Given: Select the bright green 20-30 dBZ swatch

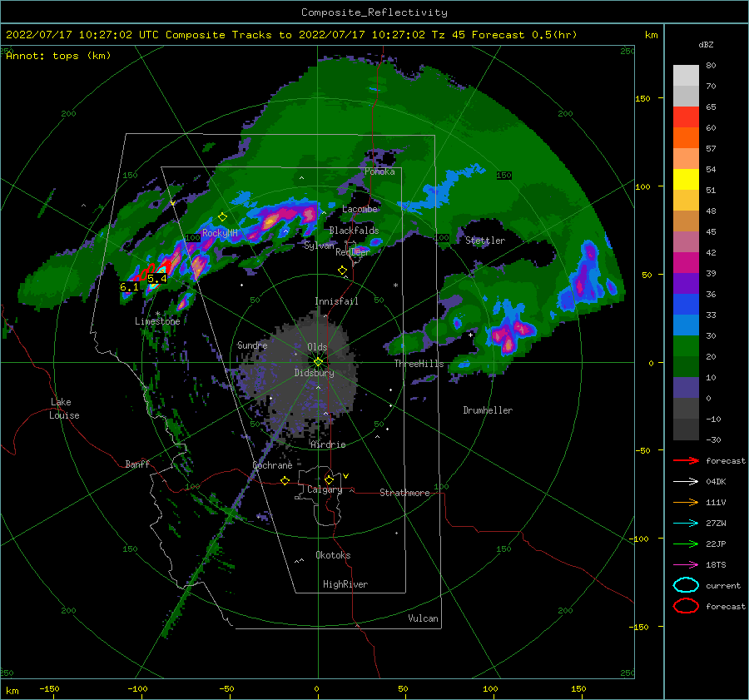Looking at the screenshot, I should [x=686, y=346].
